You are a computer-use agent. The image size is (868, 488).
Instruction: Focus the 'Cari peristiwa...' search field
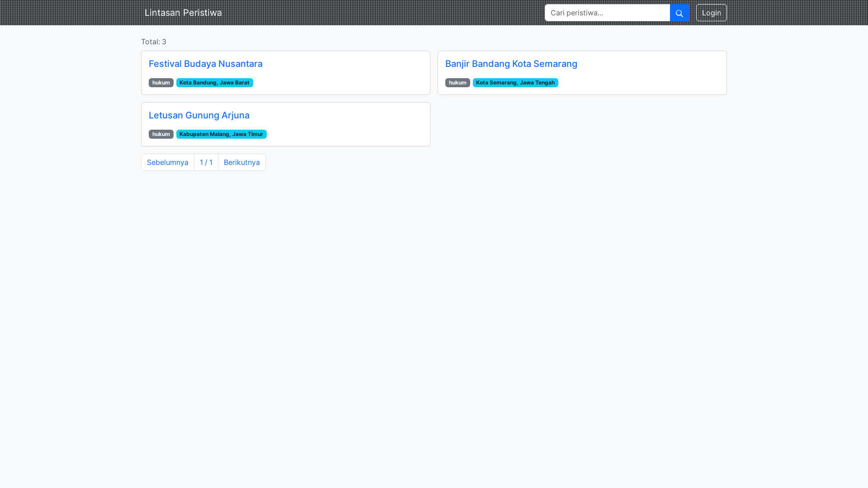tap(607, 13)
